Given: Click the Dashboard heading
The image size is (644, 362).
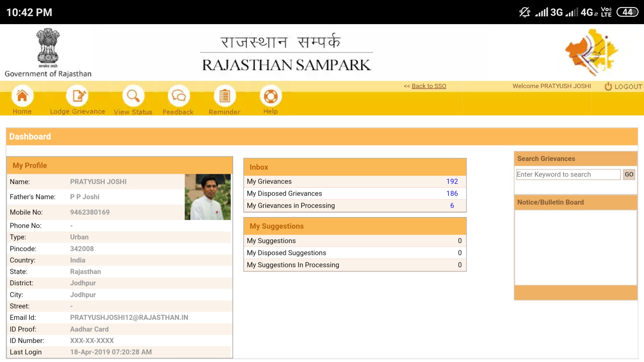Looking at the screenshot, I should (x=30, y=136).
